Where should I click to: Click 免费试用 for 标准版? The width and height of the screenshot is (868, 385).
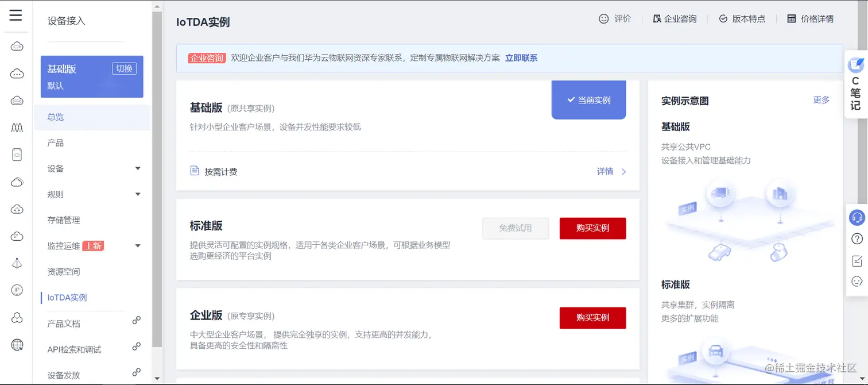point(516,228)
